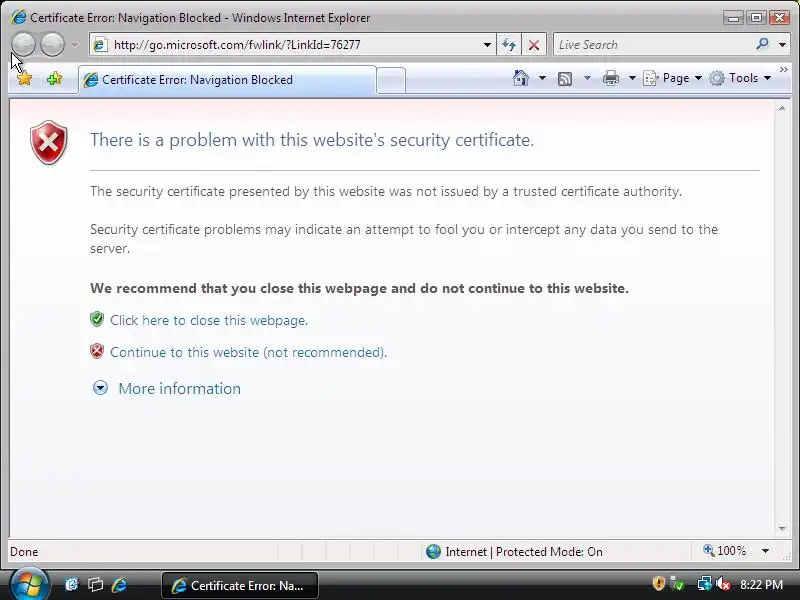Click red shield icon beside continue link
This screenshot has height=600, width=800.
(x=97, y=352)
